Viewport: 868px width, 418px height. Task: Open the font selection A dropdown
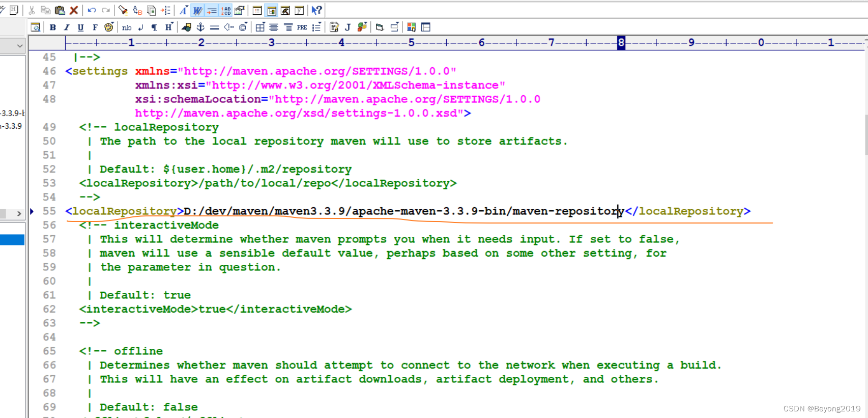tap(184, 10)
